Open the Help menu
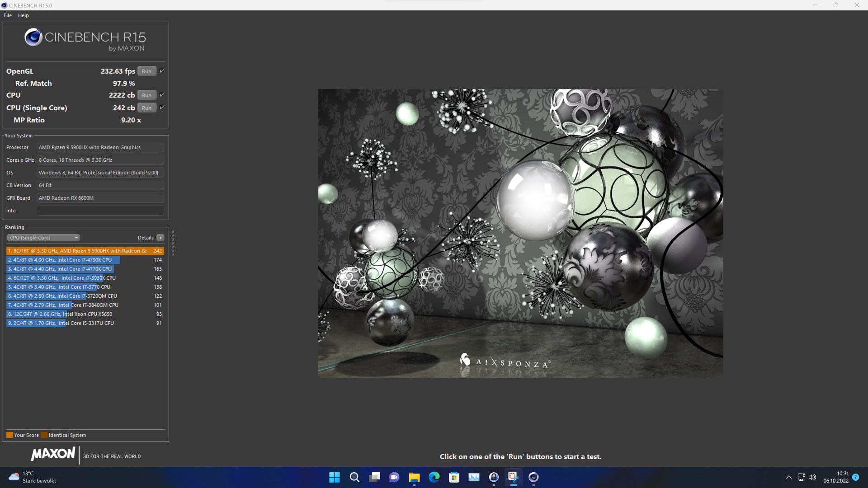 [x=24, y=15]
